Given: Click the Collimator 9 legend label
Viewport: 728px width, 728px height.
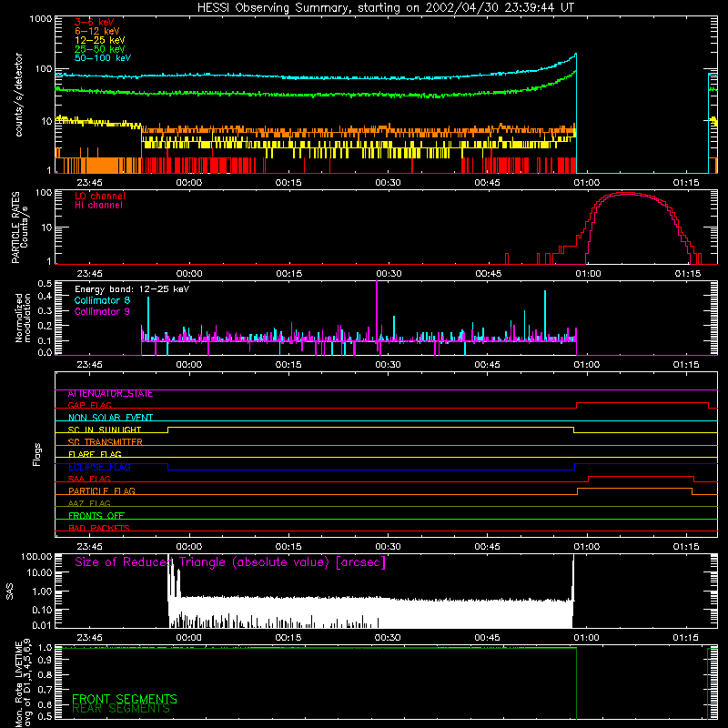Looking at the screenshot, I should [102, 311].
